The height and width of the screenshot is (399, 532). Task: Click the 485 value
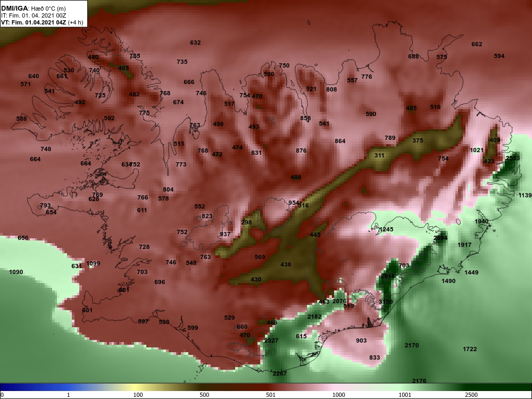(x=411, y=108)
